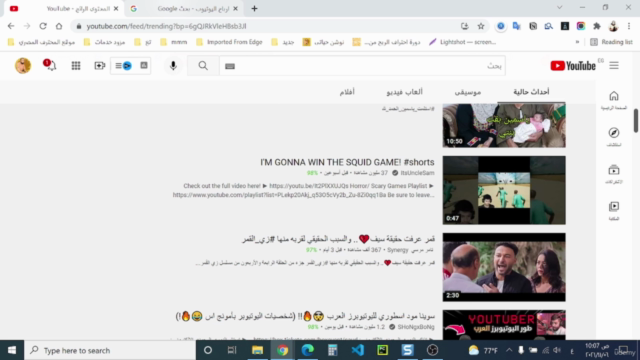Open the Calculator from the taskbar

[333, 350]
